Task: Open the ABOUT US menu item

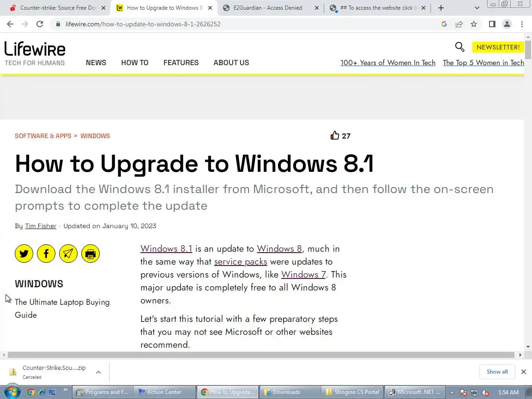Action: 231,62
